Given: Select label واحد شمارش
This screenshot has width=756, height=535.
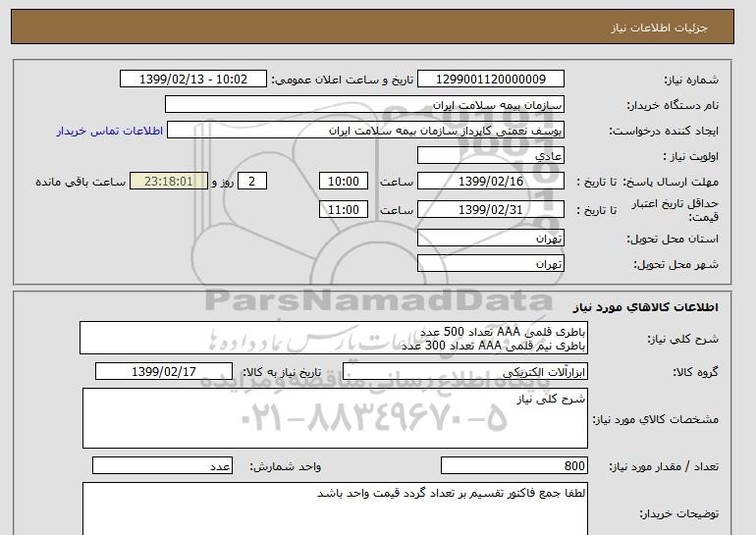Looking at the screenshot, I should [x=286, y=466].
